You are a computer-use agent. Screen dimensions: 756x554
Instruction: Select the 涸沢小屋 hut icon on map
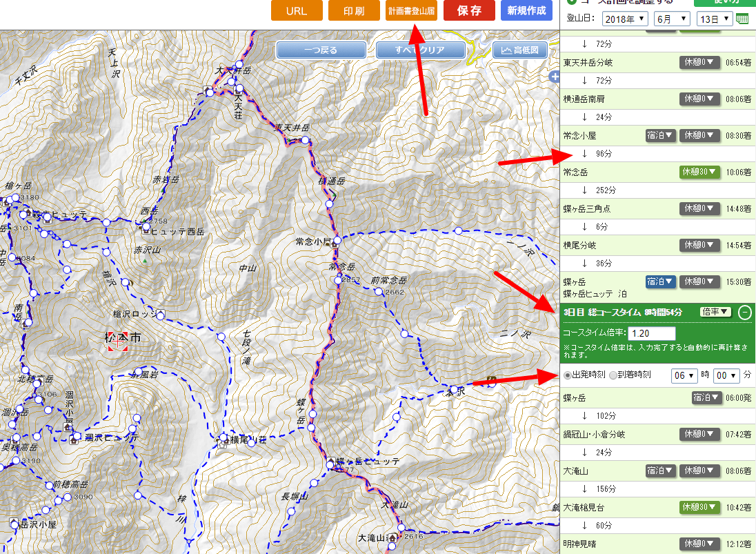coord(68,426)
